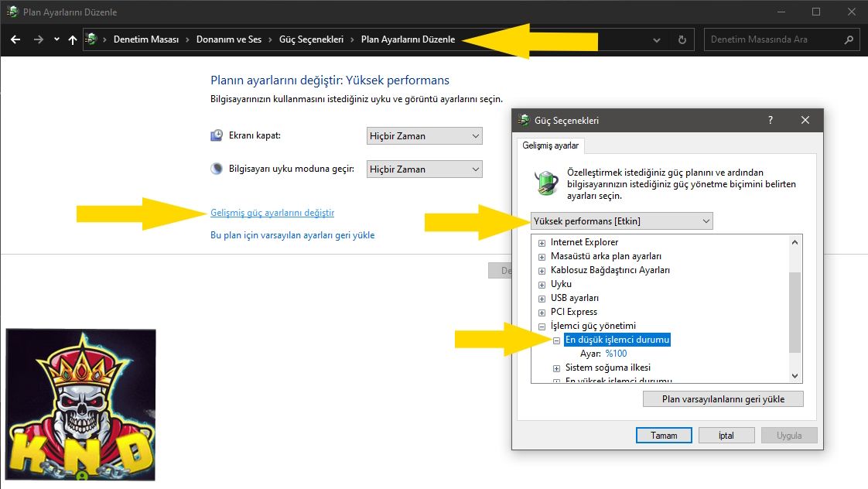868x489 pixels.
Task: Click the Güç Seçenekleri dialog title icon
Action: 524,120
